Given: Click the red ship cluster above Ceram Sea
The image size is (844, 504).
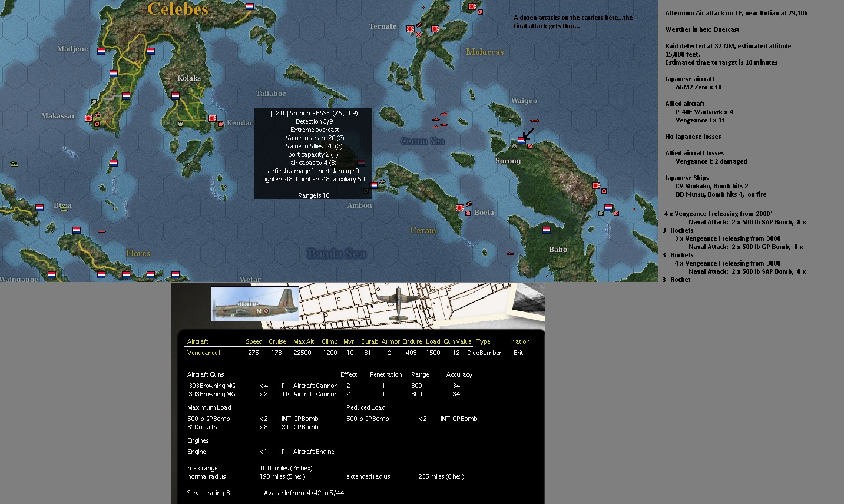Looking at the screenshot, I should click(440, 120).
